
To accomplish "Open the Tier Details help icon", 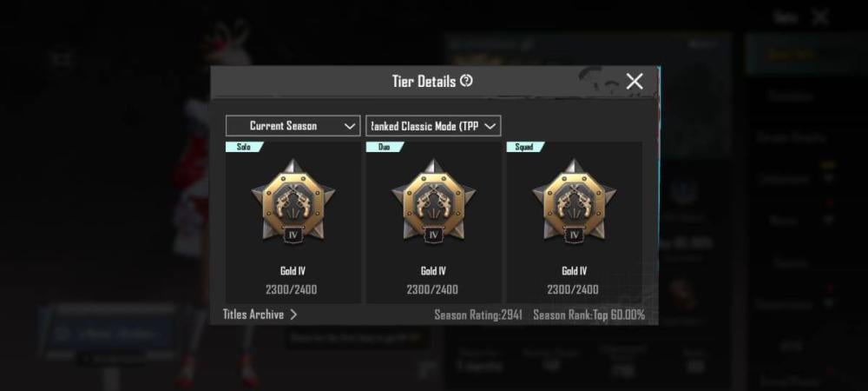I will pos(467,82).
